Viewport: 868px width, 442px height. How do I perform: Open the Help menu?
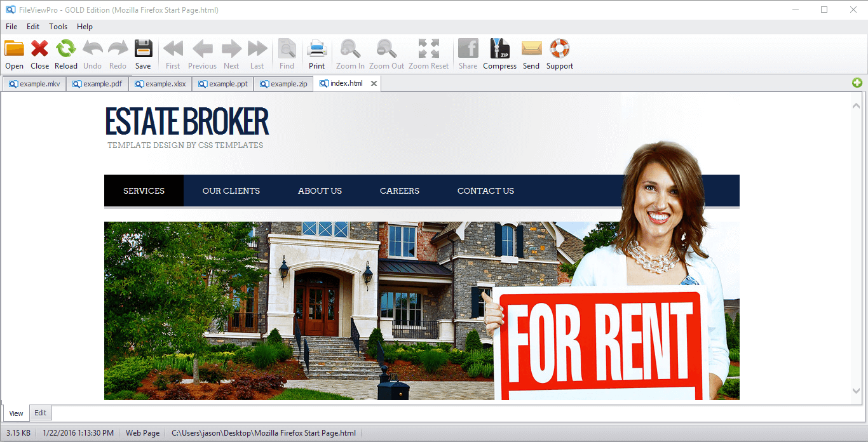click(x=85, y=27)
